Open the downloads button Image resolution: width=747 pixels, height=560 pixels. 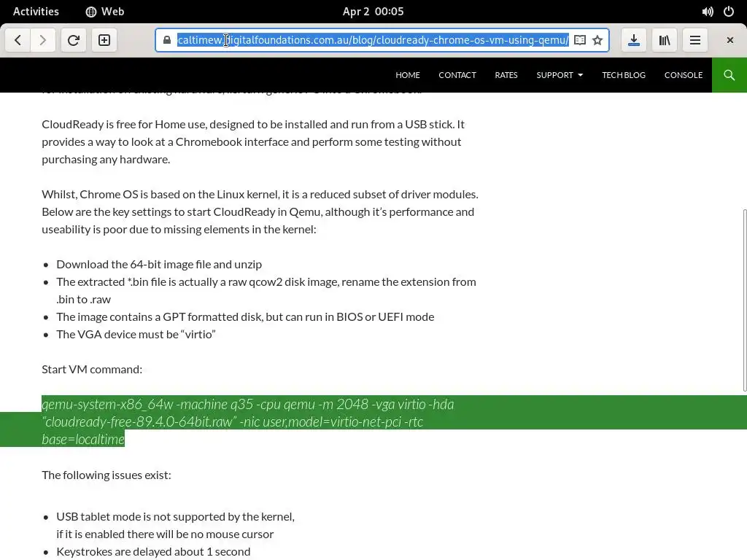coord(634,40)
